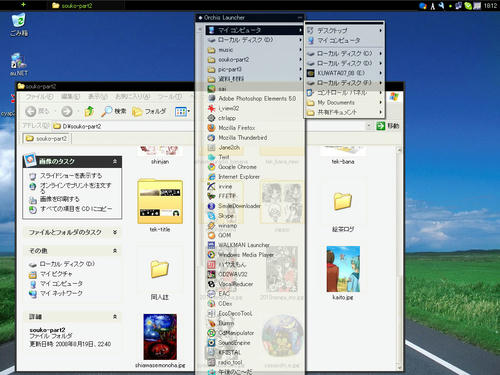Click スライドショーを表示する task link
Viewport: 500px width, 375px height.
pos(71,175)
